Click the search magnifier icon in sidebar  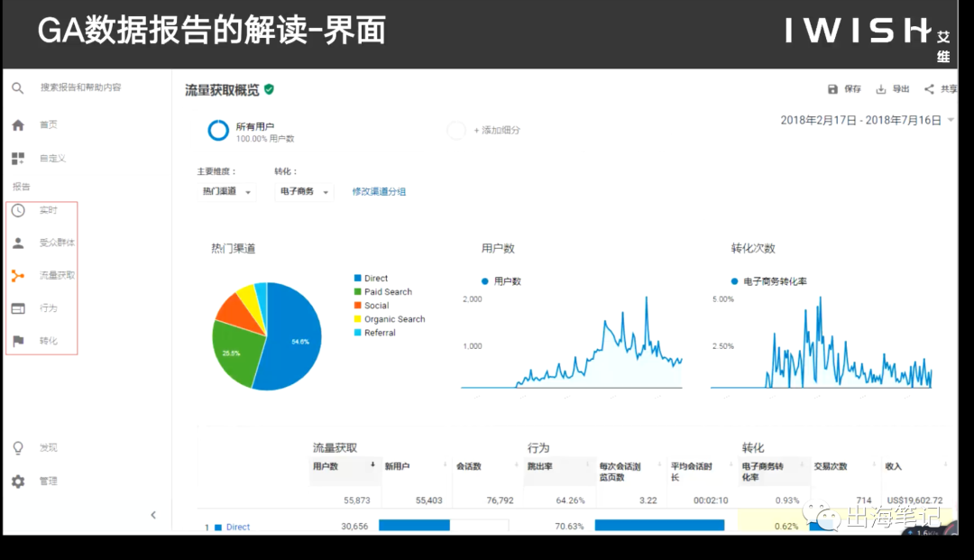tap(18, 88)
